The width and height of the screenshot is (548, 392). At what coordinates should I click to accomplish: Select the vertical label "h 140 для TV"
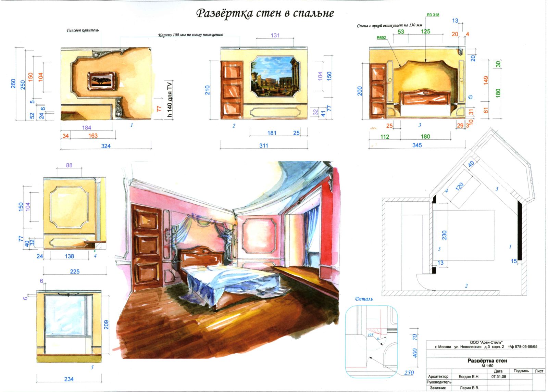coord(170,99)
